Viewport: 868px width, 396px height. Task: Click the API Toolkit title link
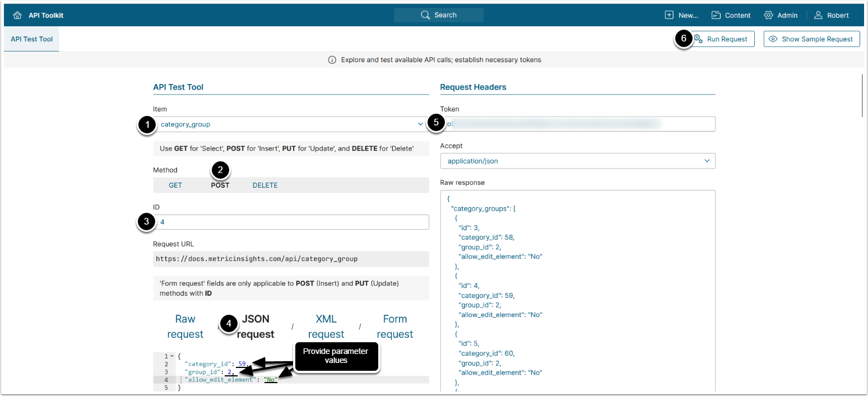[x=46, y=15]
